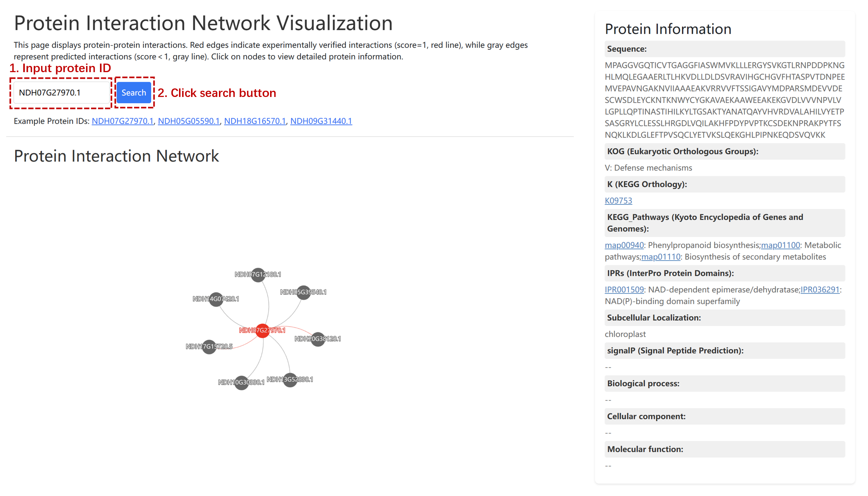Open example protein NDH05G05590.1 link
The height and width of the screenshot is (496, 868).
[x=189, y=121]
